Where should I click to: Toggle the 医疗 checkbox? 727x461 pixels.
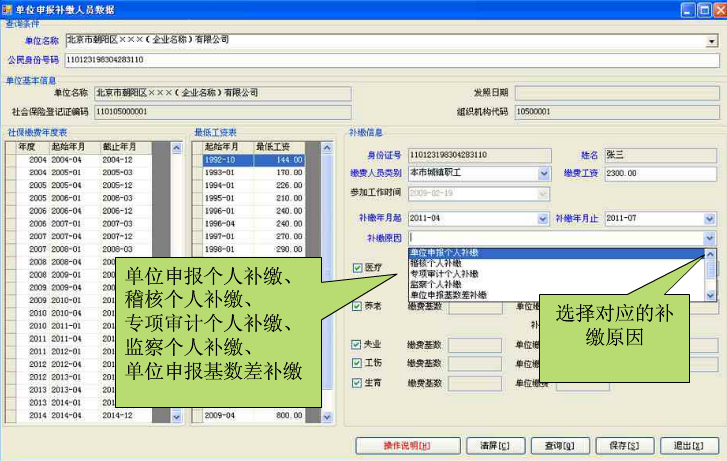click(x=357, y=268)
